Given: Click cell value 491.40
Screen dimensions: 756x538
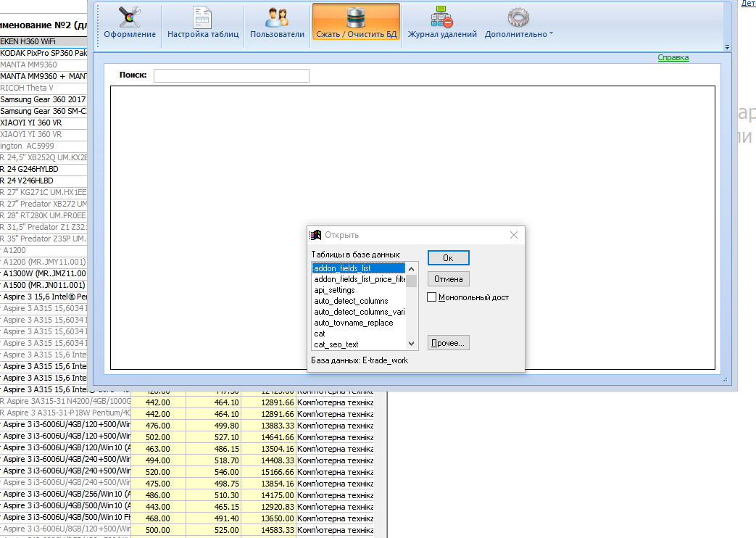Looking at the screenshot, I should point(213,518).
